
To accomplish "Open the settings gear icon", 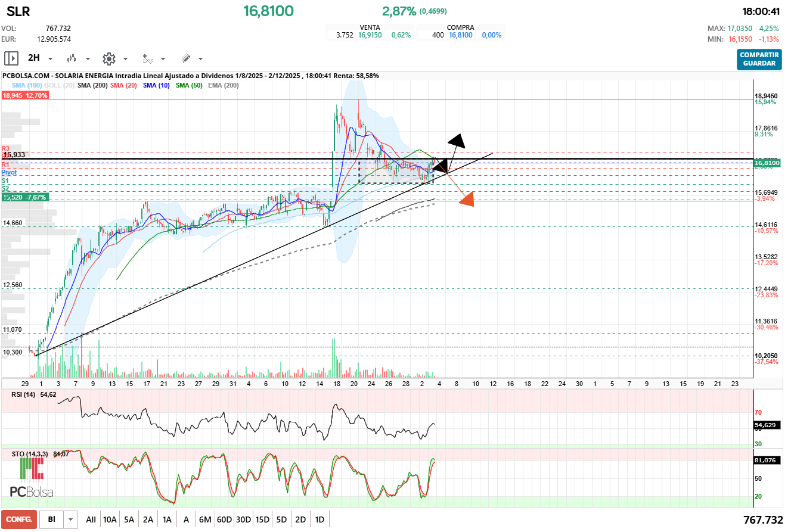I will pos(108,58).
